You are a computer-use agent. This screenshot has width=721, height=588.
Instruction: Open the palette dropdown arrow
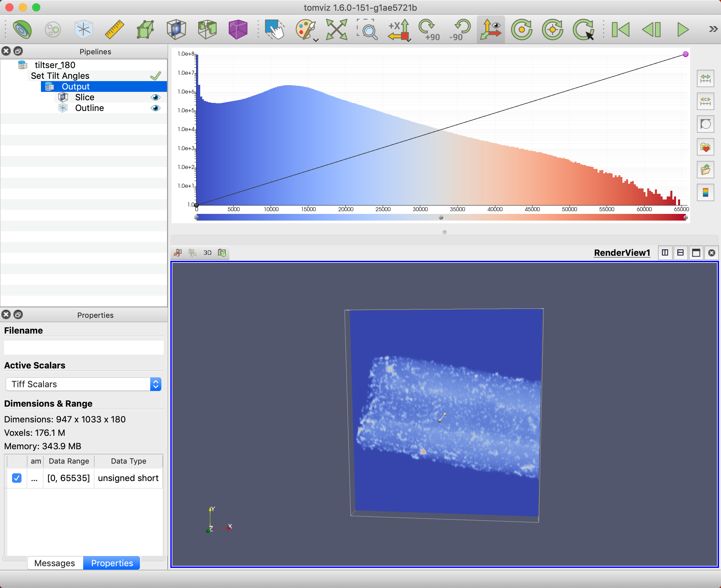(316, 40)
